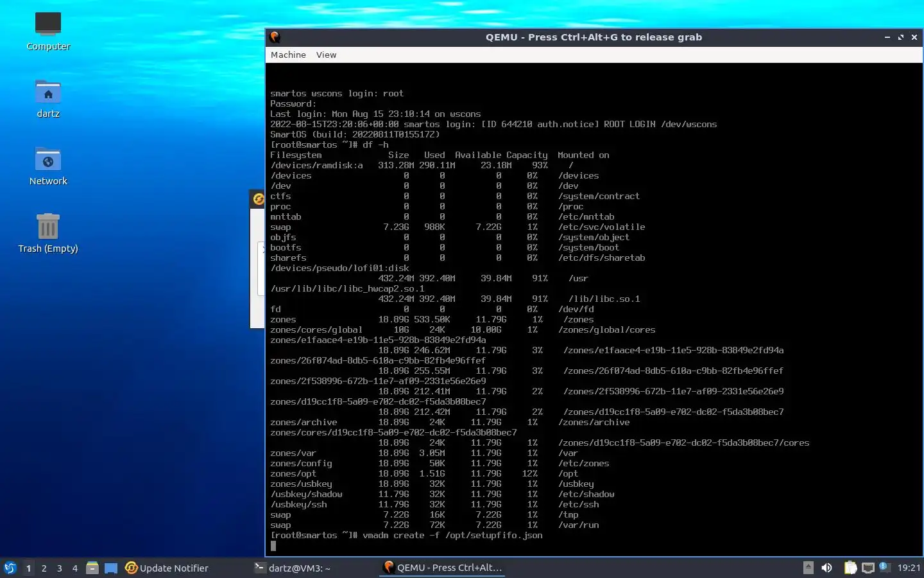This screenshot has width=924, height=578.
Task: Click the 'smartos wscons login: root' line
Action: tap(337, 93)
